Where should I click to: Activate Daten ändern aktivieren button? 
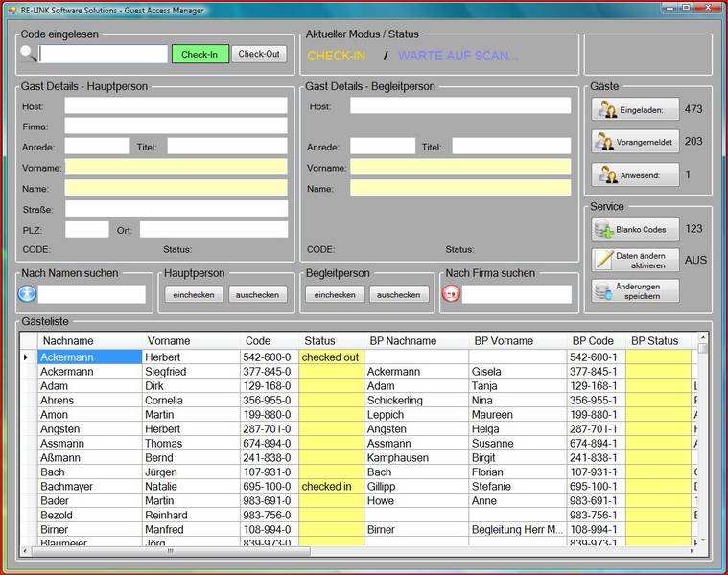coord(635,260)
